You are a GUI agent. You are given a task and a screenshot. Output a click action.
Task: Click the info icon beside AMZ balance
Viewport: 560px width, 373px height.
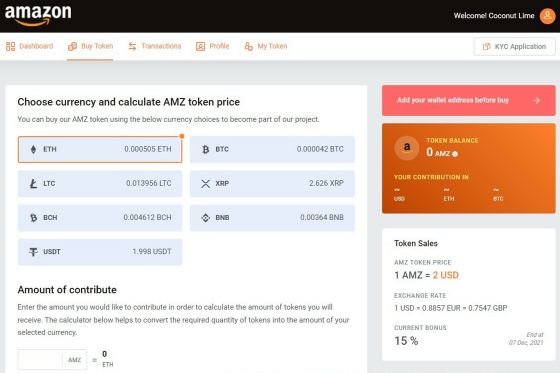pos(455,154)
